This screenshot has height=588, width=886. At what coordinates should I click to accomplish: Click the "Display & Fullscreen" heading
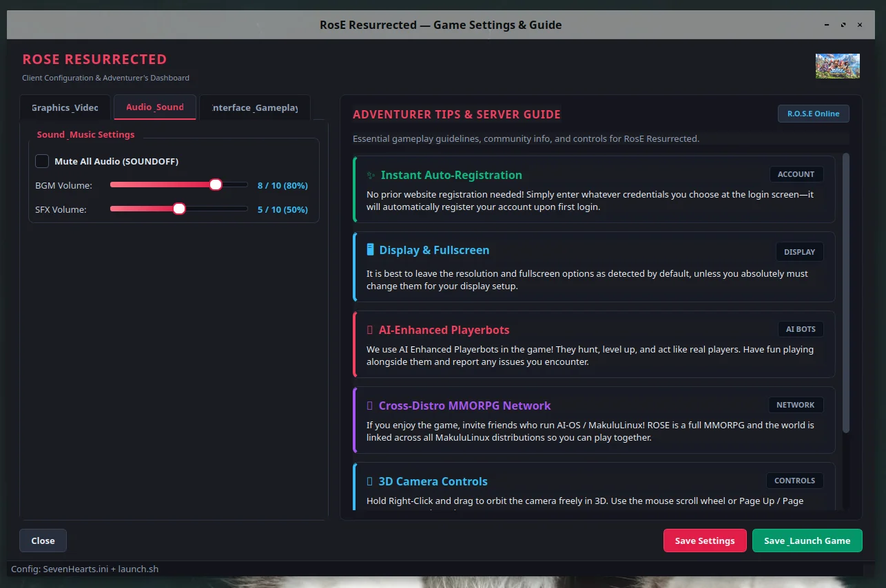(x=434, y=251)
